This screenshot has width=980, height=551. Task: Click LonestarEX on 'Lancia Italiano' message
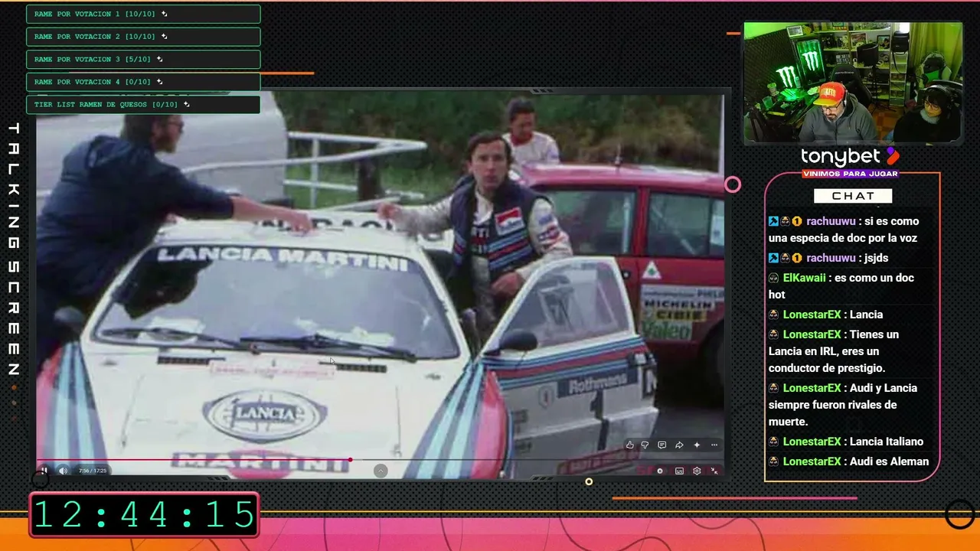coord(812,442)
